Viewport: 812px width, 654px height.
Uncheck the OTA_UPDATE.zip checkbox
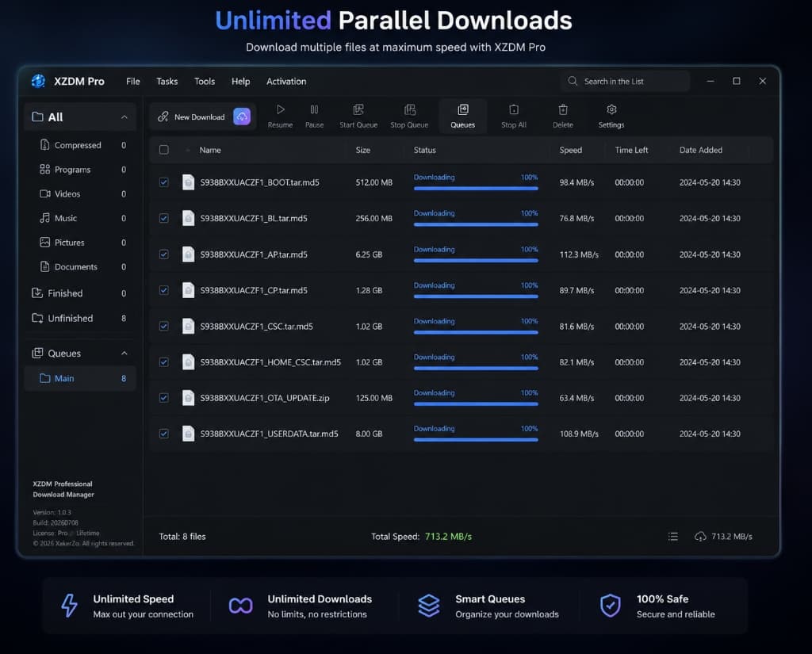point(163,398)
